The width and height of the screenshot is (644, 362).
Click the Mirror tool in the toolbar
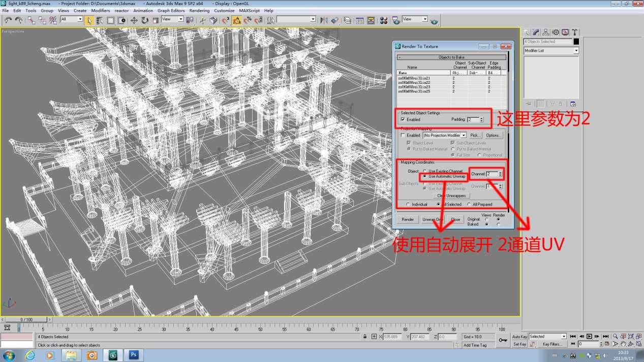tap(324, 20)
